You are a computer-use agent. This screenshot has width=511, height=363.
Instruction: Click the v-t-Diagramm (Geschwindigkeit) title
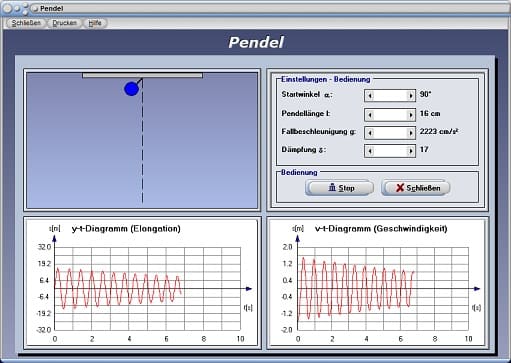pos(381,229)
